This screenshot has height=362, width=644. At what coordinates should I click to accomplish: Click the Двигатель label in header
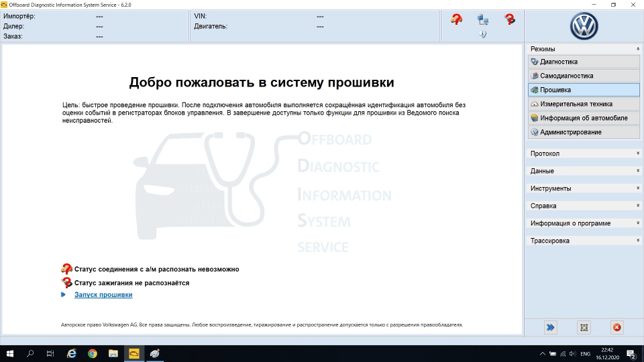211,26
